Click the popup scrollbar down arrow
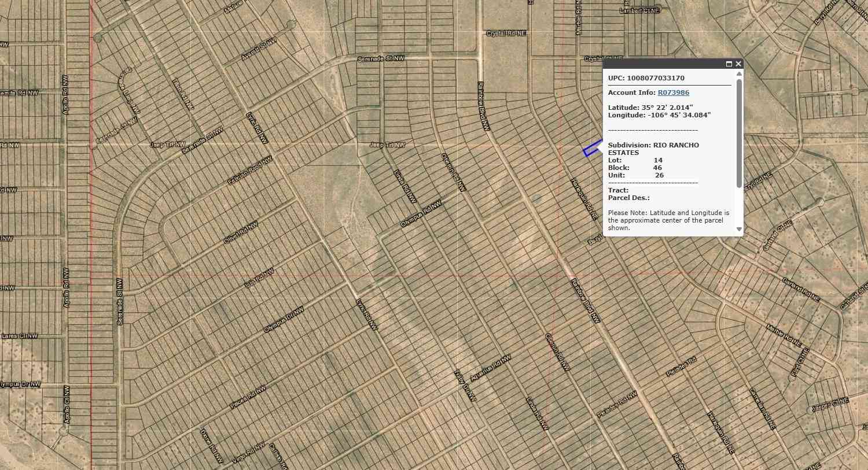The height and width of the screenshot is (470, 868). pyautogui.click(x=739, y=230)
